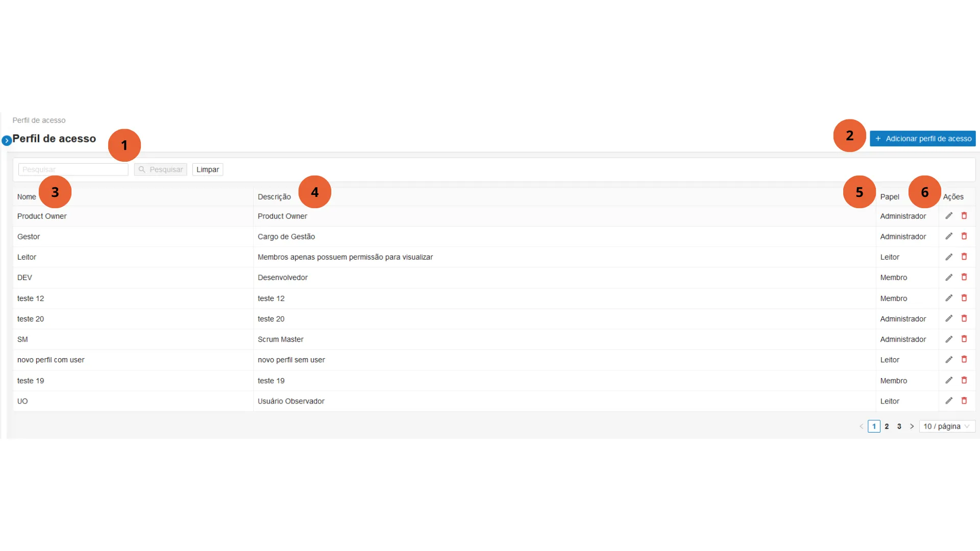Open the 10 / página dropdown
Screen dimensions: 980x551
pos(947,426)
